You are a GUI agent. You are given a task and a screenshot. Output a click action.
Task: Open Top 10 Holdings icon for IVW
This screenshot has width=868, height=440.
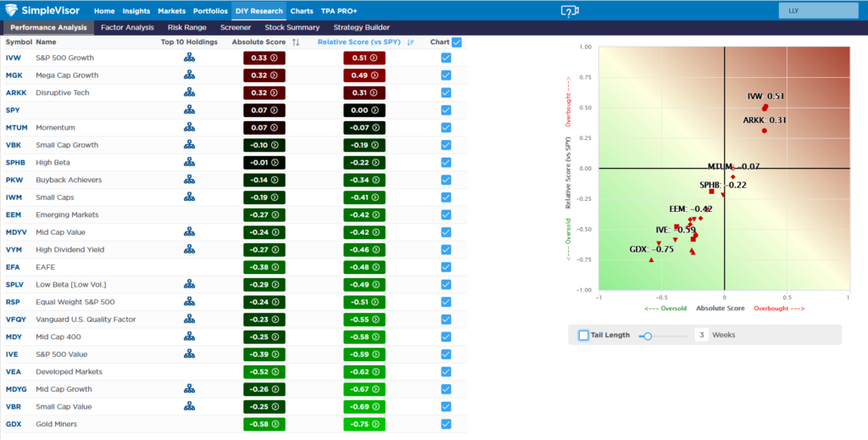tap(189, 58)
